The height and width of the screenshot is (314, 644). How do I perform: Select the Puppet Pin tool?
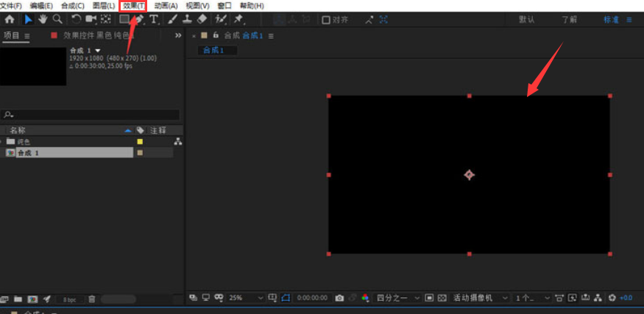(238, 19)
